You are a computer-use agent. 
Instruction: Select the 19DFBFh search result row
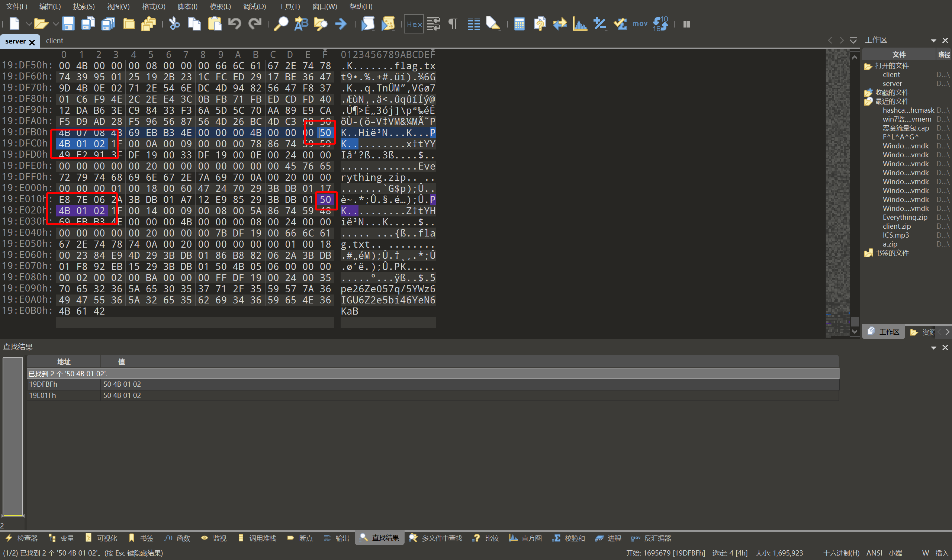433,384
